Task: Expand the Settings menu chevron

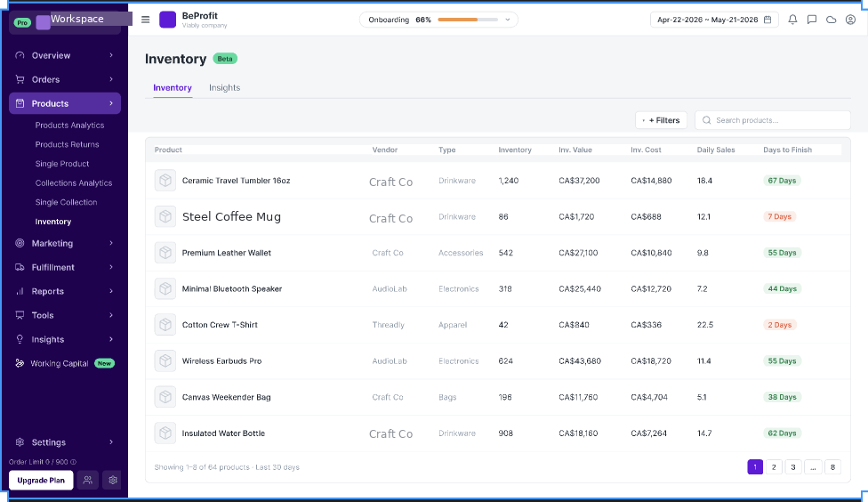Action: click(111, 442)
